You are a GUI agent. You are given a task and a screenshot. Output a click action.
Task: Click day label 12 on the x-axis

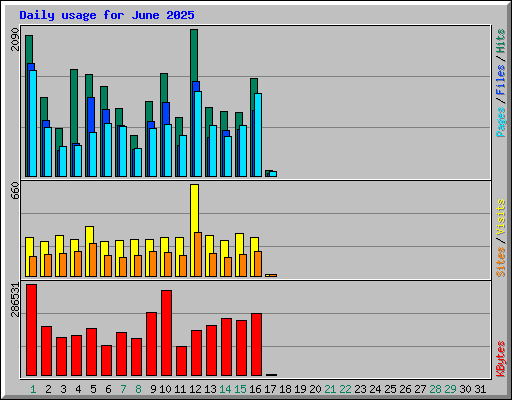[195, 389]
